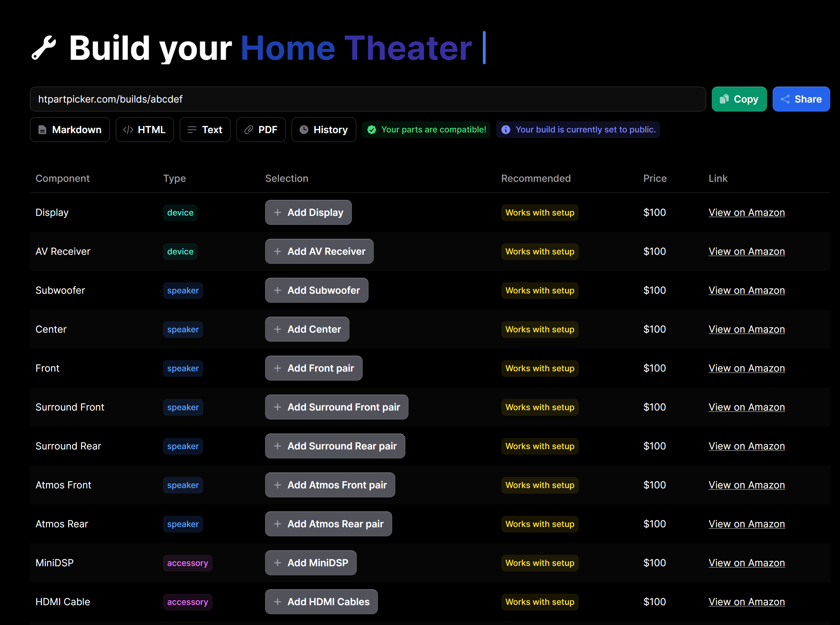
Task: Click the paperclip icon for PDF
Action: pyautogui.click(x=248, y=130)
